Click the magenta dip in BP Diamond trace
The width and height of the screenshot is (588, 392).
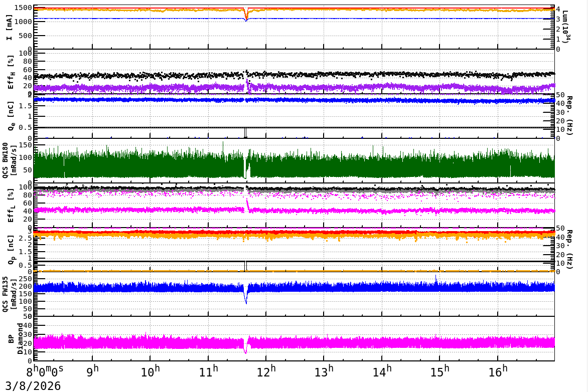pos(245,347)
